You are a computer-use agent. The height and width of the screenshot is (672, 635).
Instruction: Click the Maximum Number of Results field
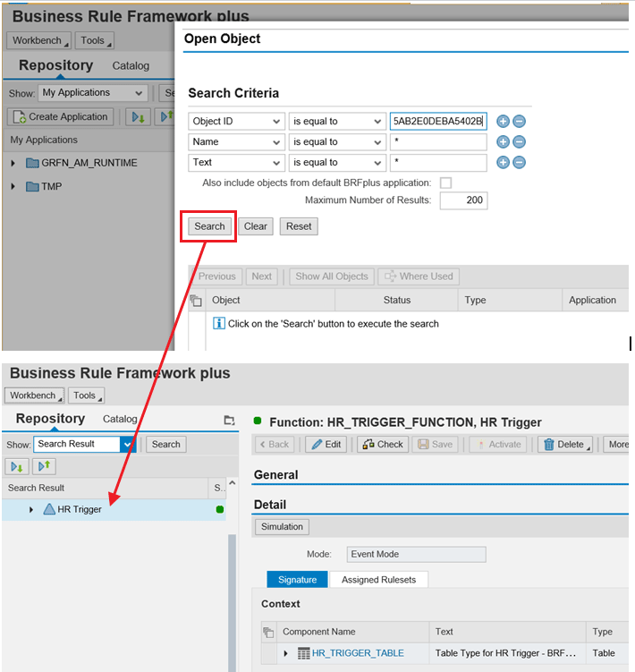463,200
